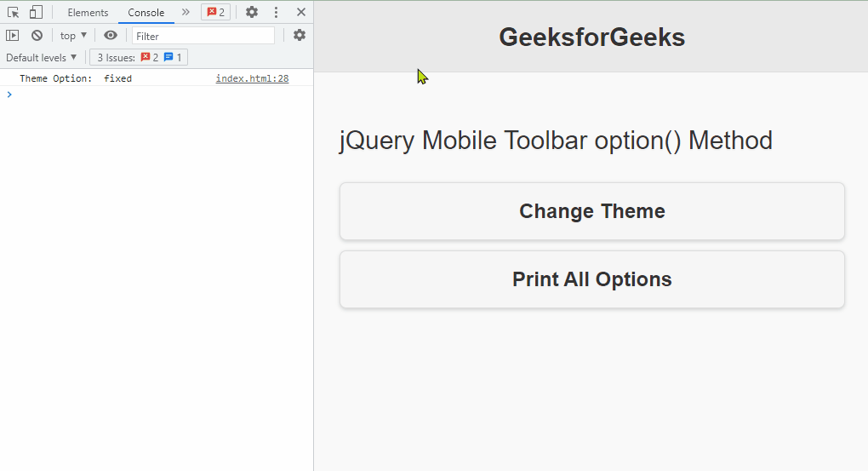Screen dimensions: 868x471
Task: Click the live expression eye icon
Action: [111, 36]
